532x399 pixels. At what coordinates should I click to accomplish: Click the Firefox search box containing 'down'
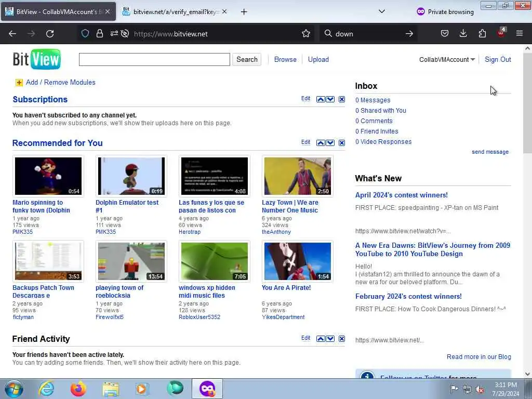click(x=368, y=34)
